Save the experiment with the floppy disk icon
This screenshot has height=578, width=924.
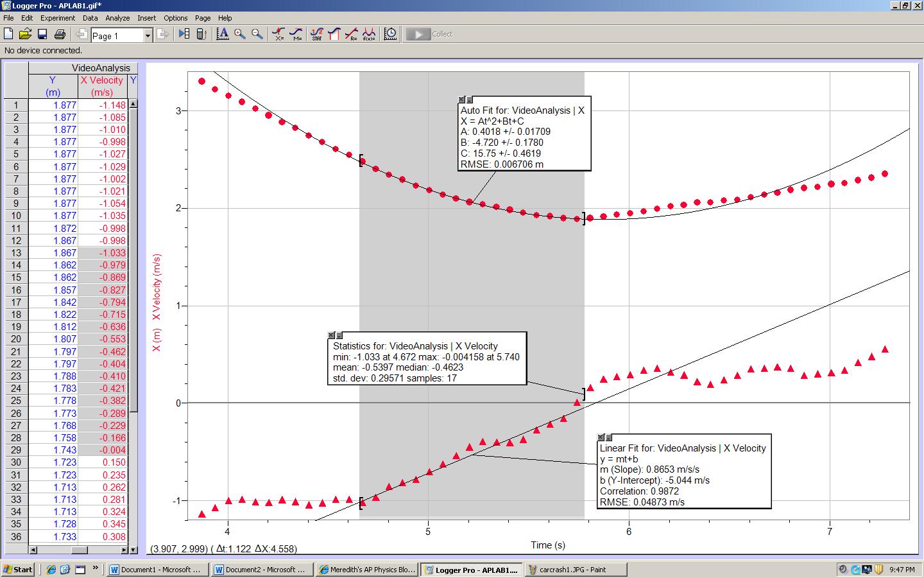point(42,34)
